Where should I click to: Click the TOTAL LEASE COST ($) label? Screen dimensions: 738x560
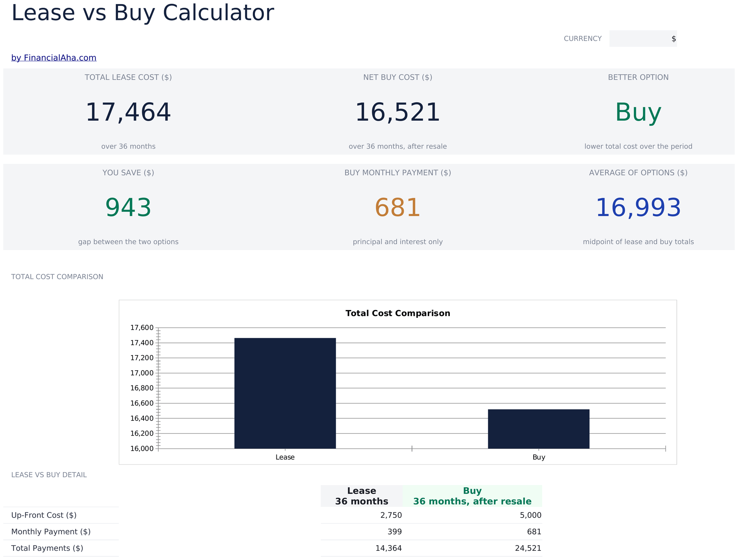point(128,78)
